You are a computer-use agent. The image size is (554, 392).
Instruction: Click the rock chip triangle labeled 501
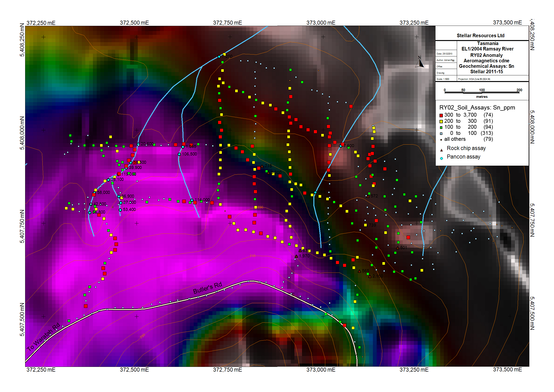397,248
